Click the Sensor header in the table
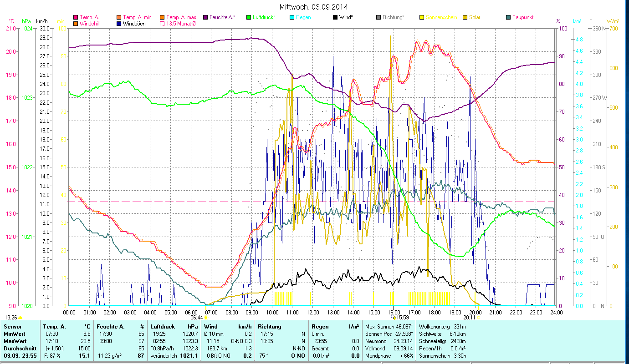Screen dimensions: 629x364 pos(12,327)
